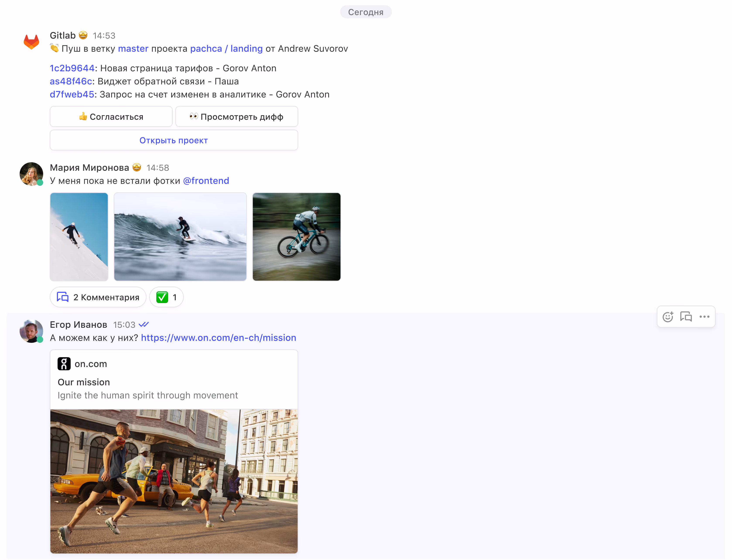The height and width of the screenshot is (560, 732).
Task: Click Открыть проект button
Action: point(174,140)
